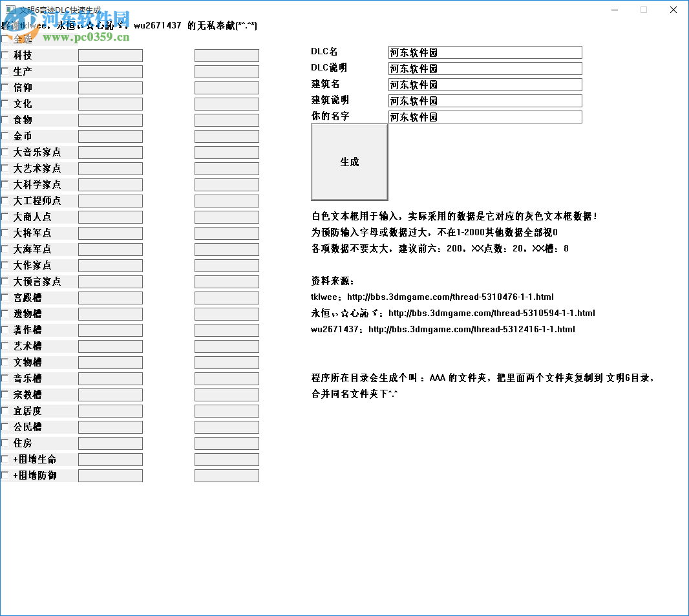Toggle the 生产 checkbox

(x=6, y=71)
